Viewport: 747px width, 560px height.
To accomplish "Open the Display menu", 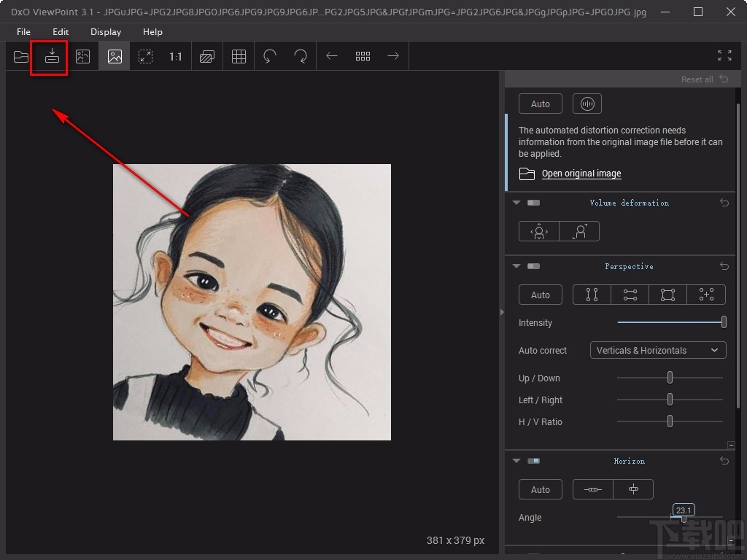I will click(105, 31).
